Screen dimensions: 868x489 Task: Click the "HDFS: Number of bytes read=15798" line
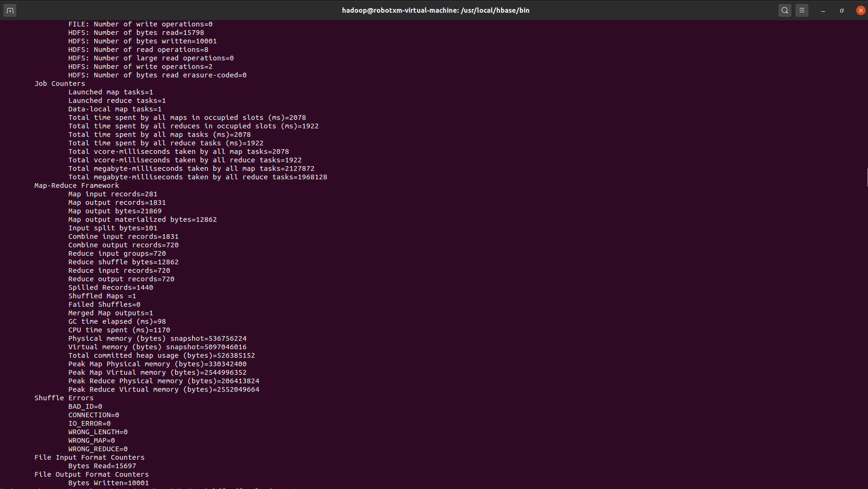pyautogui.click(x=136, y=33)
